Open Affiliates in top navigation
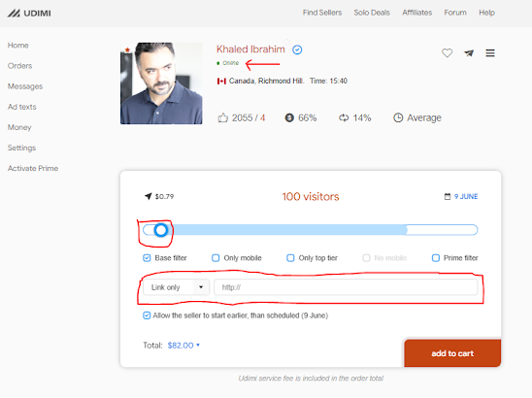 [x=417, y=13]
